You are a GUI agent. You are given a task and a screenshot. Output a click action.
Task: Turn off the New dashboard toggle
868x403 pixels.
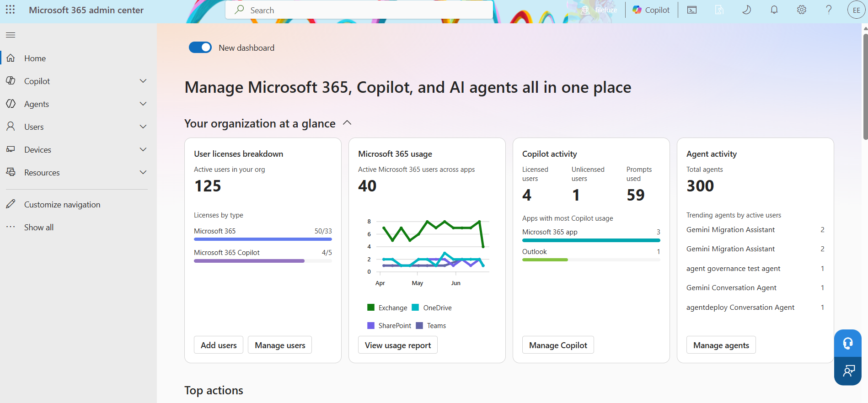click(x=200, y=48)
